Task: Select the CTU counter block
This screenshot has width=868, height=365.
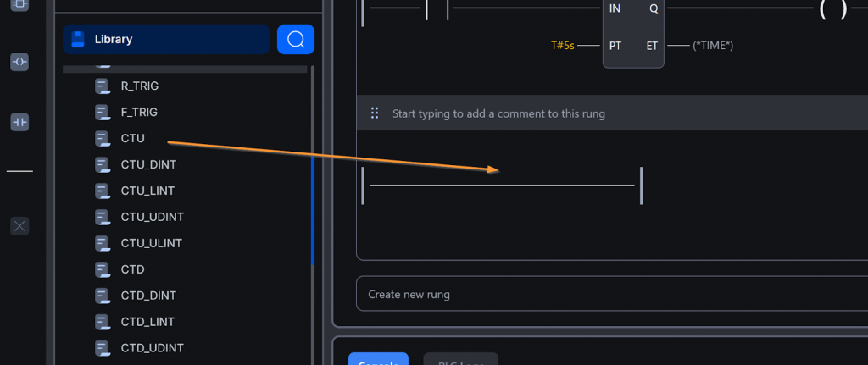Action: [132, 138]
